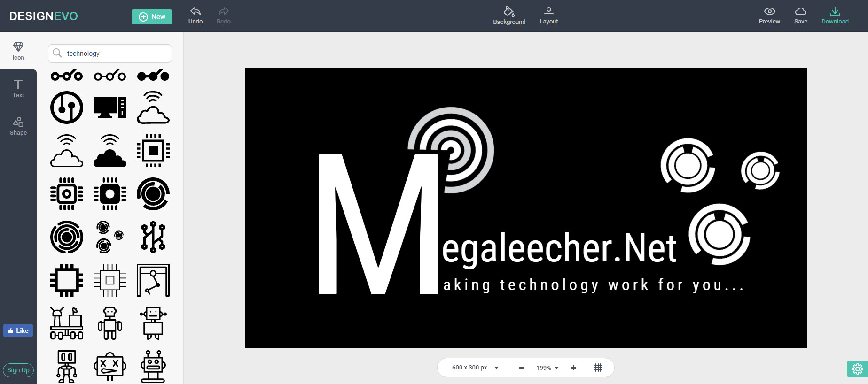868x384 pixels.
Task: Pick the robot with twin antenna balls
Action: [153, 367]
